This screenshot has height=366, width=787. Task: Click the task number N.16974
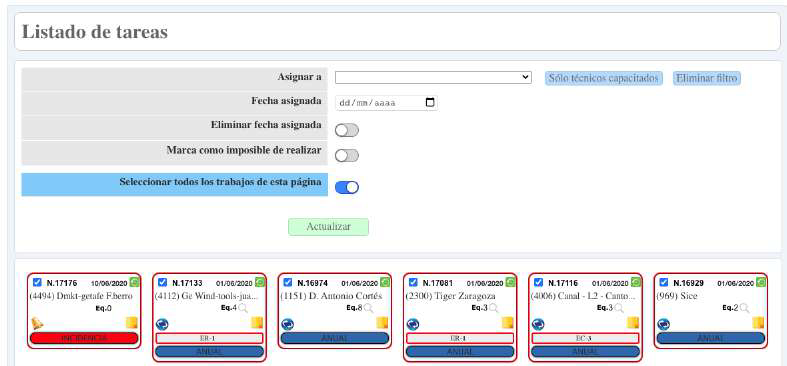point(313,283)
